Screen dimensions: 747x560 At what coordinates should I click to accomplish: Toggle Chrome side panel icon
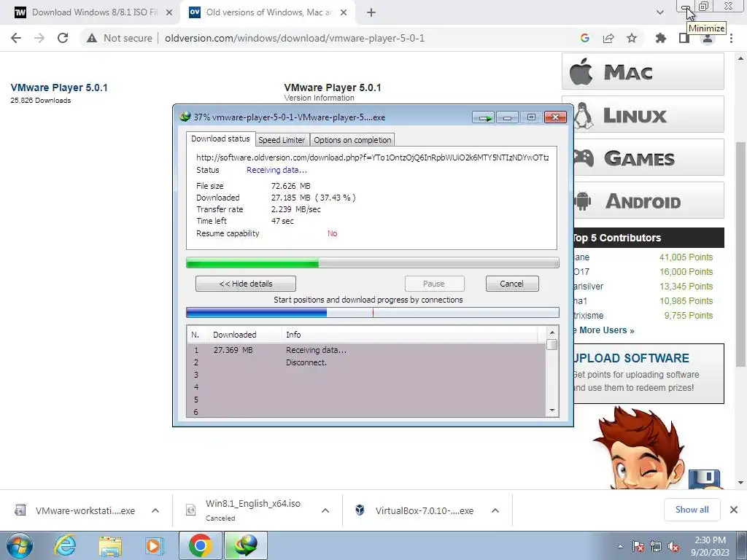(x=684, y=38)
